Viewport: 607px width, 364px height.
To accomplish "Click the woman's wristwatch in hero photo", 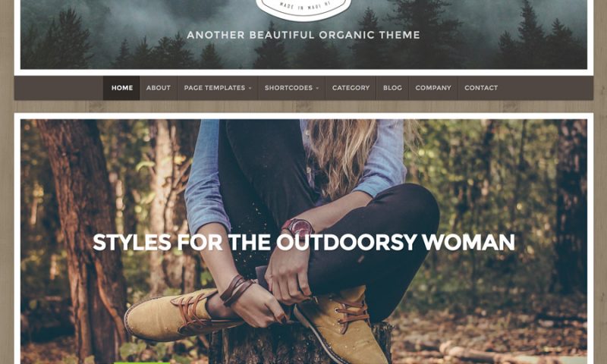I will coord(298,227).
